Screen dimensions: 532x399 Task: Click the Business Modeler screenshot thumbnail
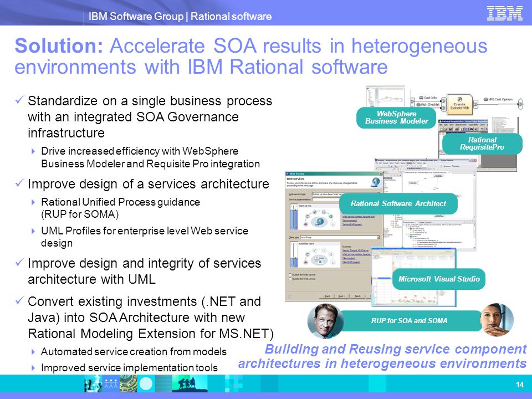click(386, 96)
